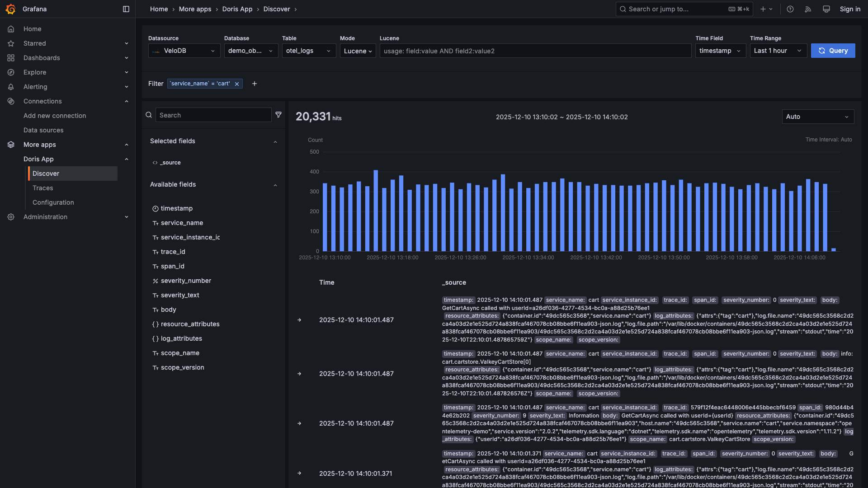Open the Datasource VeloDB dropdown
868x488 pixels.
point(184,51)
